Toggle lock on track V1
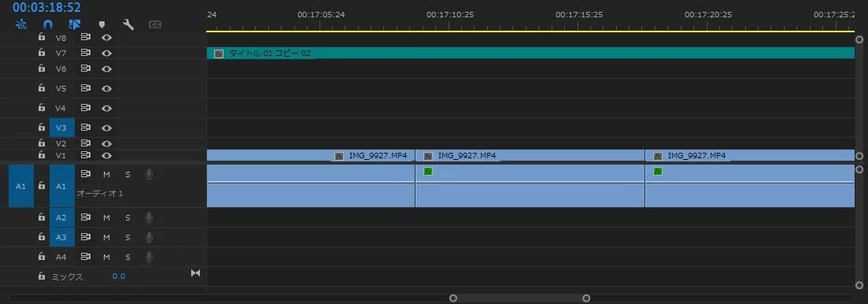The image size is (868, 304). tap(42, 155)
